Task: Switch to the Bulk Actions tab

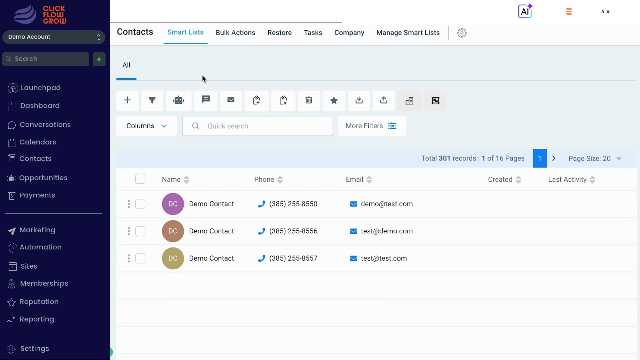Action: [x=235, y=33]
